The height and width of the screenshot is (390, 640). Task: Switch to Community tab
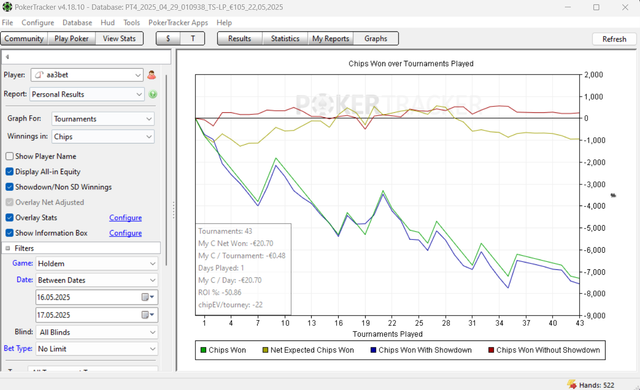coord(24,38)
